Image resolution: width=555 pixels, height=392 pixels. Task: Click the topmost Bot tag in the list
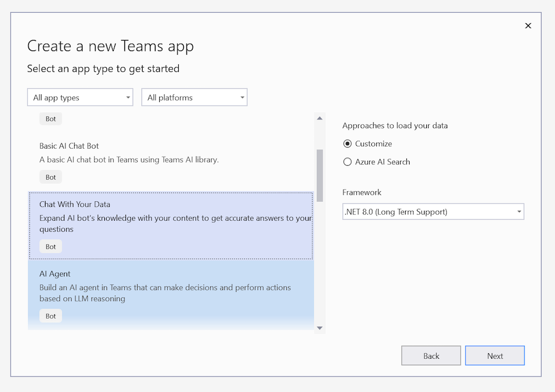[51, 119]
